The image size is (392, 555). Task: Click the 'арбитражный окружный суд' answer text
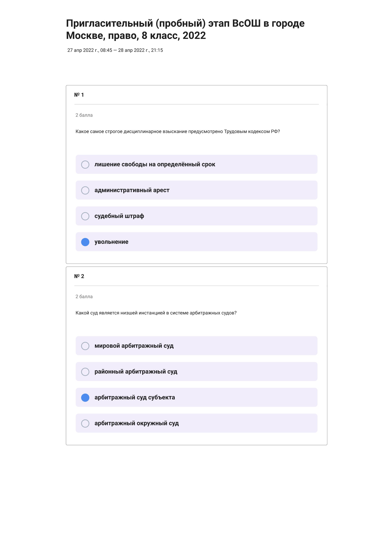[136, 423]
